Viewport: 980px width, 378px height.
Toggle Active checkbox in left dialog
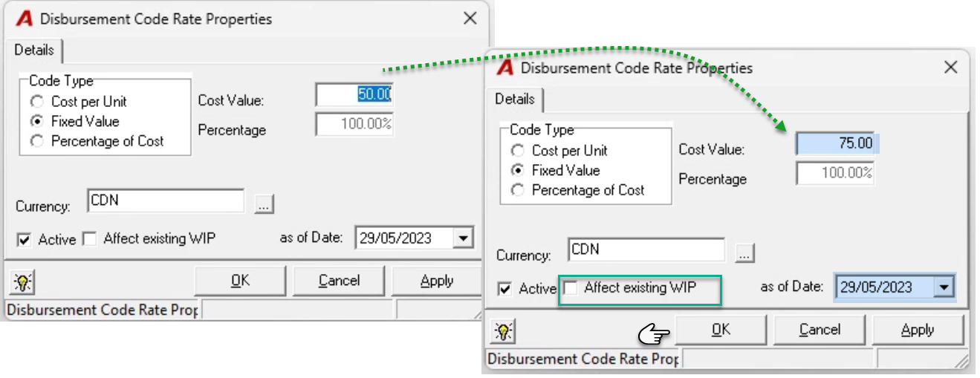click(25, 240)
